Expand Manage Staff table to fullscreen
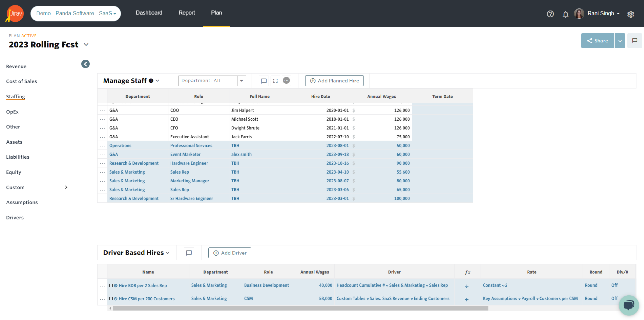The image size is (644, 320). 275,81
